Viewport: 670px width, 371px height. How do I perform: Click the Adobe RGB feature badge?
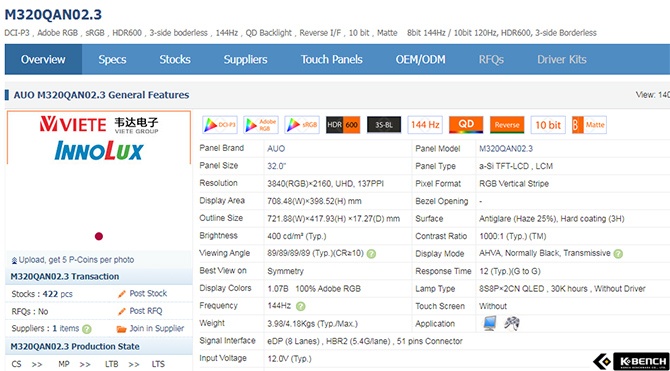pyautogui.click(x=261, y=125)
